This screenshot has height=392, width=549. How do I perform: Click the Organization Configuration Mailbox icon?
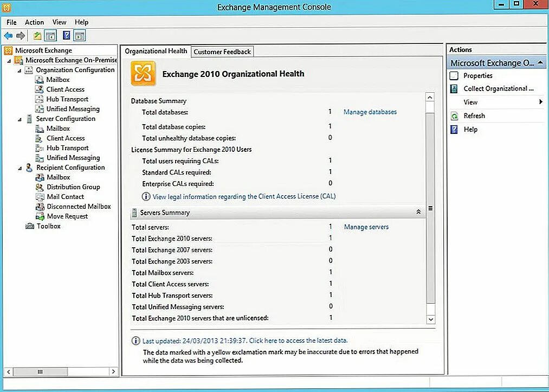[40, 80]
